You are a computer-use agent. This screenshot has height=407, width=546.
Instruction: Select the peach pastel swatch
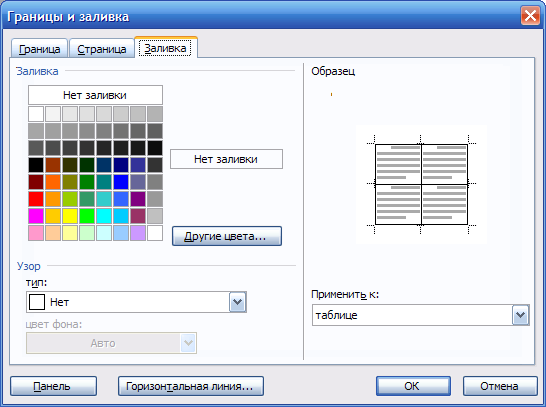(x=53, y=233)
